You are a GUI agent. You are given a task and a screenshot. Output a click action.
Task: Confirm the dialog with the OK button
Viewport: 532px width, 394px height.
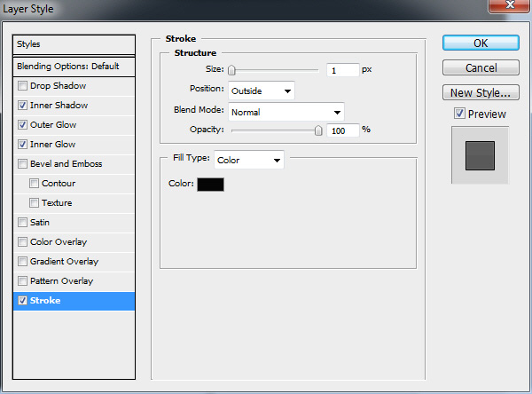[481, 43]
